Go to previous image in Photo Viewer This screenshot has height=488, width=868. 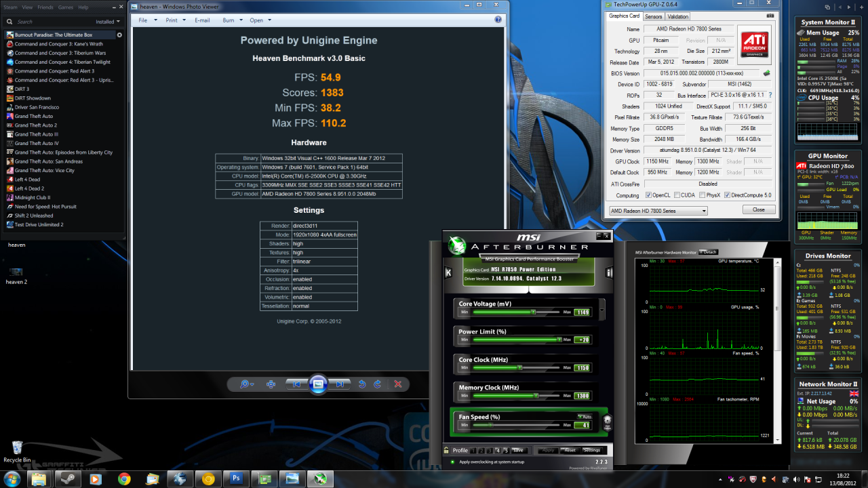coord(296,384)
